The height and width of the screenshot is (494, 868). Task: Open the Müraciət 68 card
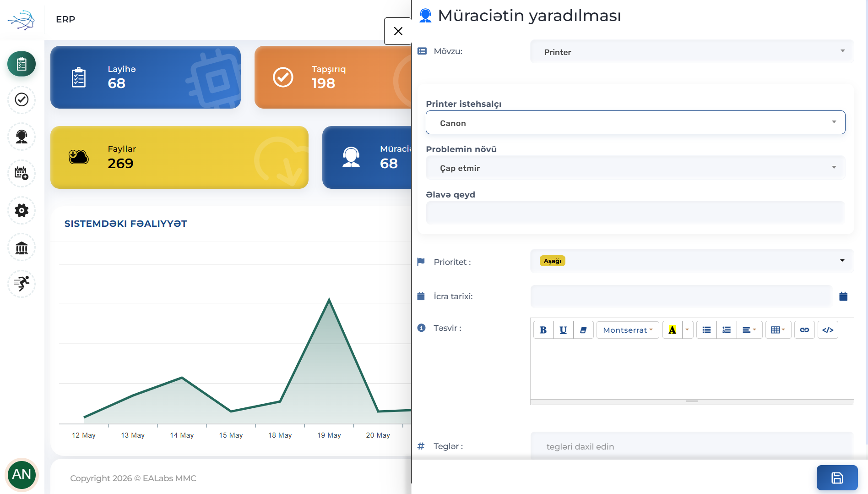[x=367, y=157]
